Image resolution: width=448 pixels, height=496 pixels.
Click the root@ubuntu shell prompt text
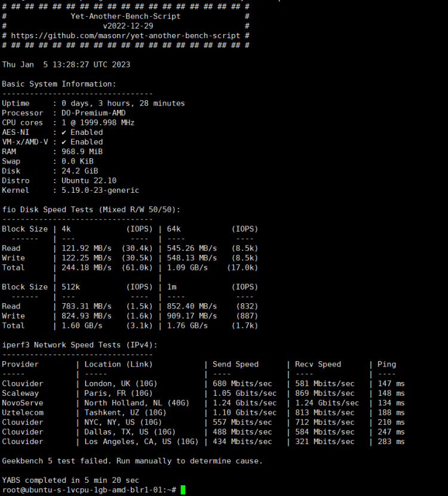point(88,489)
